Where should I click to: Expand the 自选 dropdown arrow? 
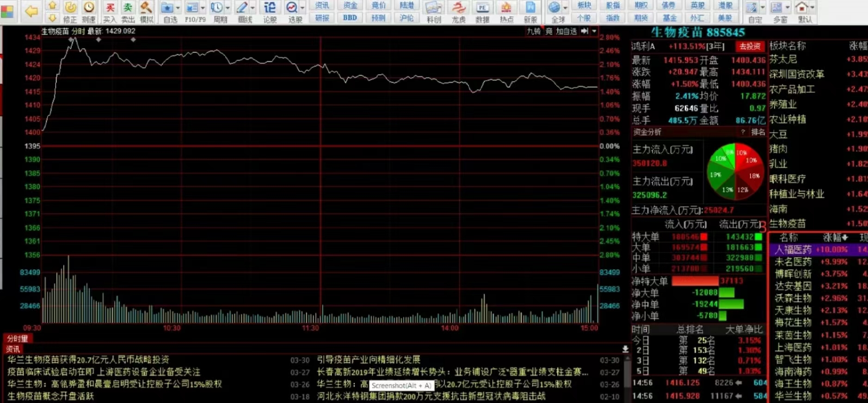(178, 8)
